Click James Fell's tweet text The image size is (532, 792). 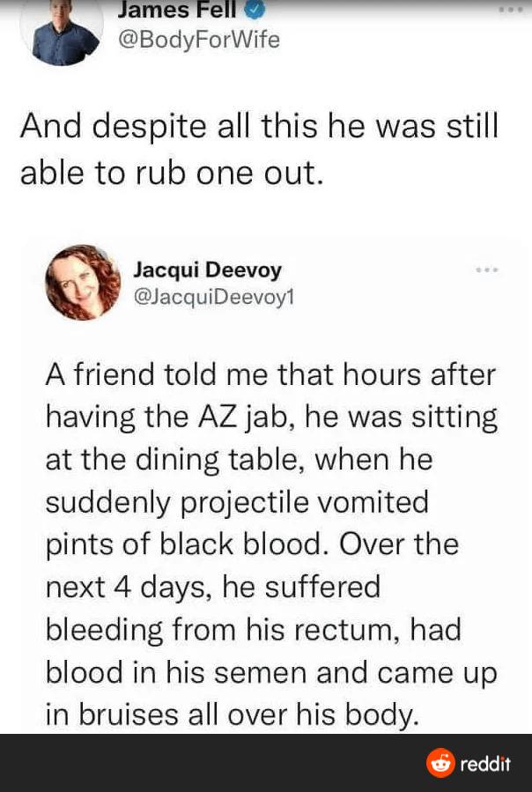pos(260,150)
